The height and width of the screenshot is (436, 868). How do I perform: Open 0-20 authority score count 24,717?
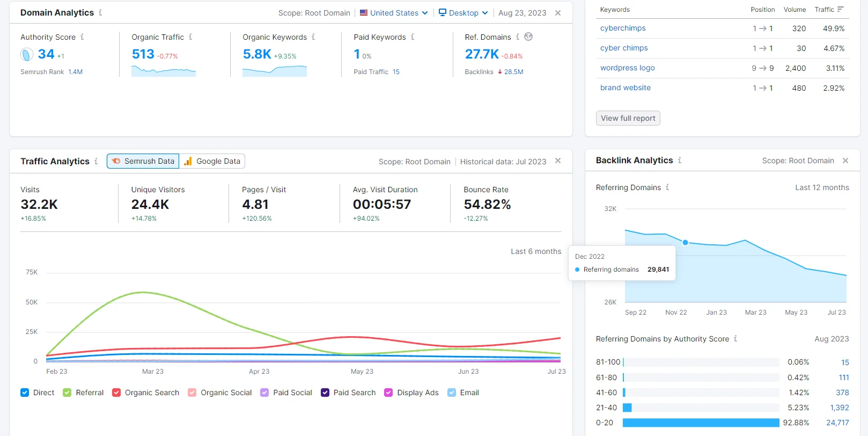[837, 423]
